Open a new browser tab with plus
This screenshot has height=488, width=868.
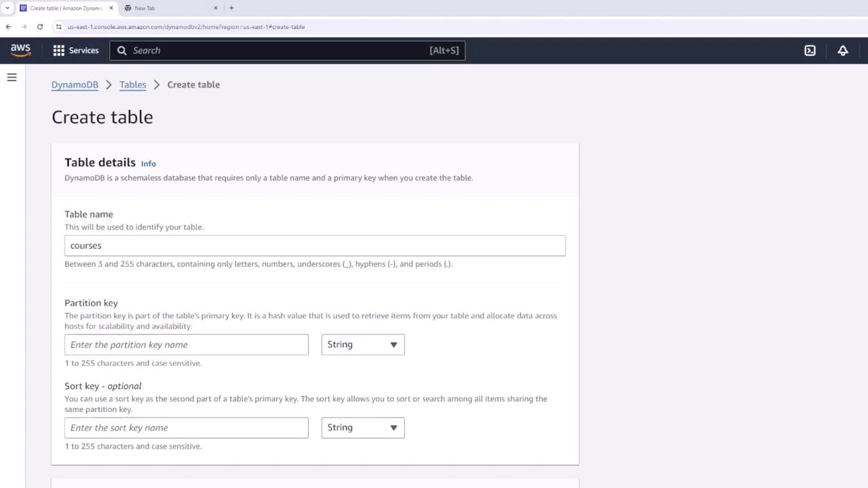[231, 8]
